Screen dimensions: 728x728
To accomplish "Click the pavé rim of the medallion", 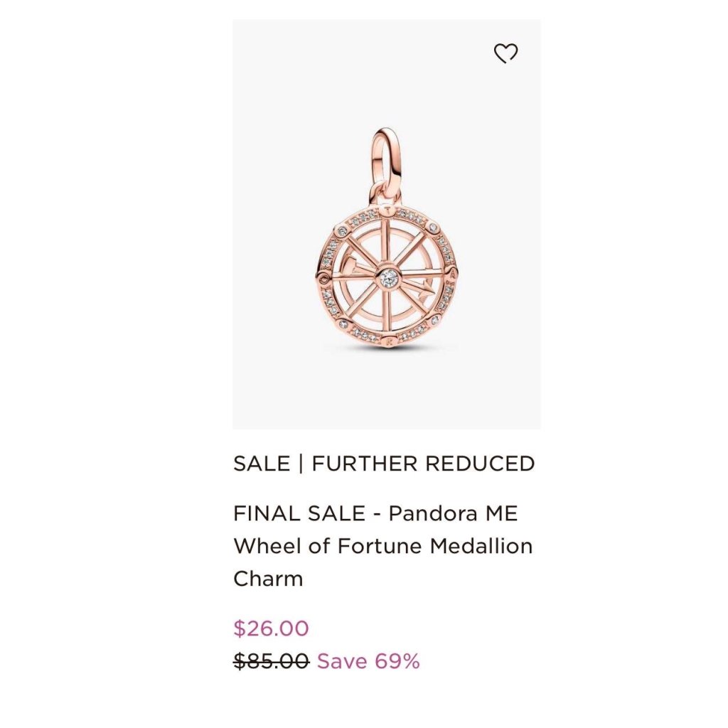I will pyautogui.click(x=386, y=277).
